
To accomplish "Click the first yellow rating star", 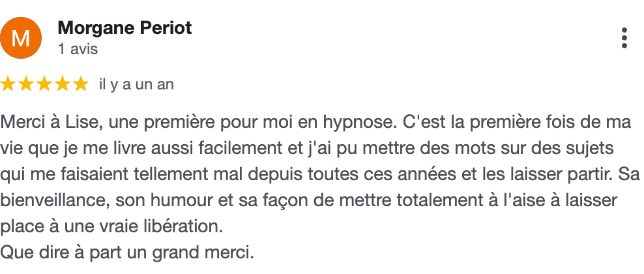I will (9, 84).
